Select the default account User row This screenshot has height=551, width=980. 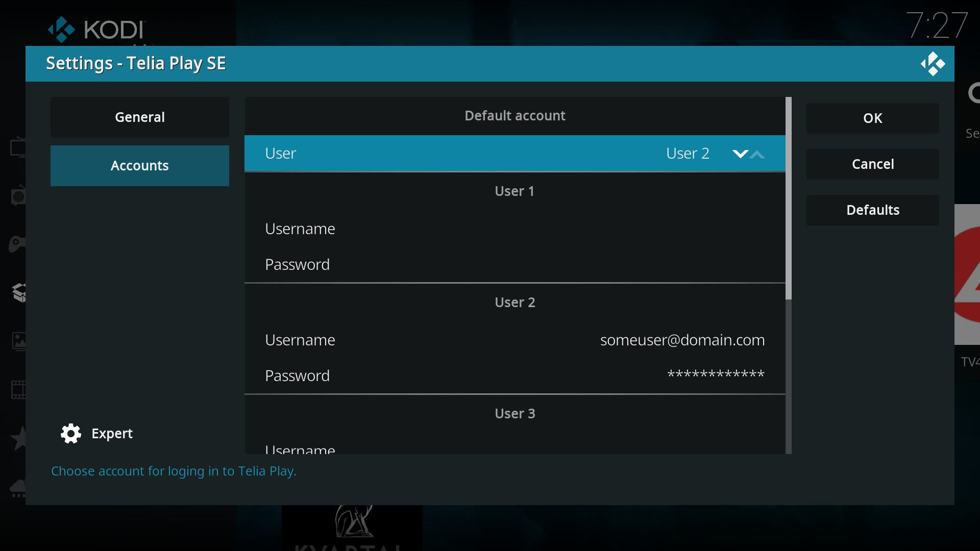click(514, 154)
